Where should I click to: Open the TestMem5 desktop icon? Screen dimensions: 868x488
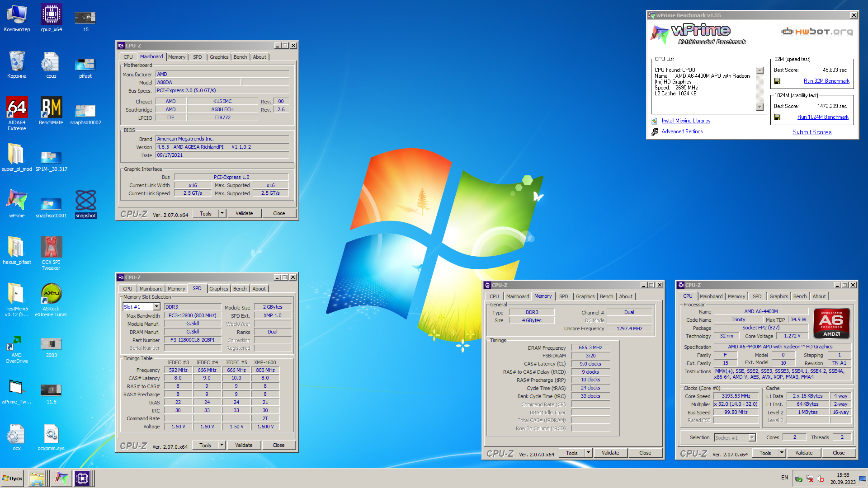(x=17, y=300)
